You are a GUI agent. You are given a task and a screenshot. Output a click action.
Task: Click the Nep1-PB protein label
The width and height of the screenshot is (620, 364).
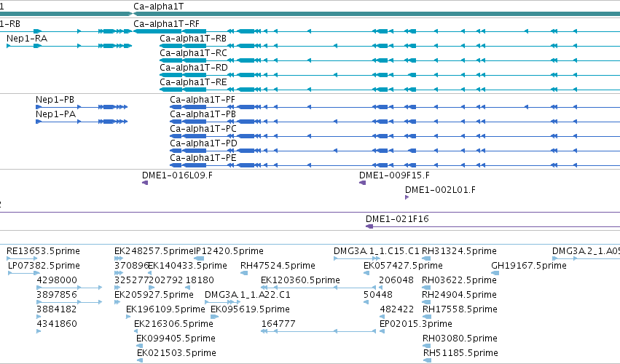[55, 100]
